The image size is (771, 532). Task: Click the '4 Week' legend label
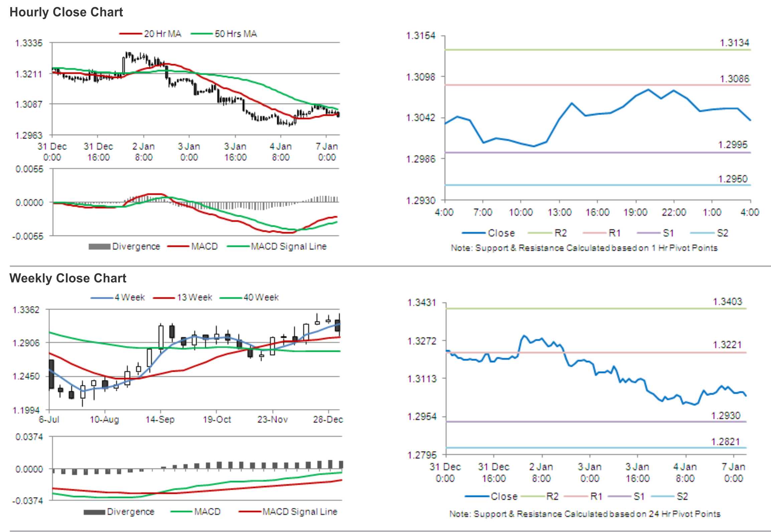pyautogui.click(x=130, y=297)
